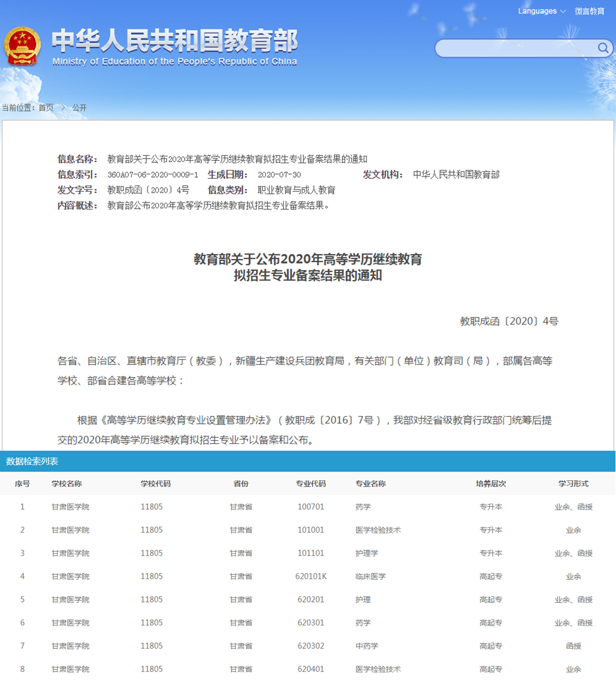Click major code 620101K
Viewport: 616px width, 681px height.
(311, 576)
